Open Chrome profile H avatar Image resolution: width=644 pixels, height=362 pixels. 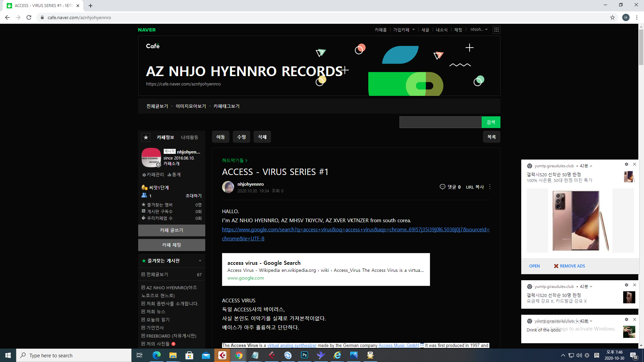pyautogui.click(x=626, y=17)
